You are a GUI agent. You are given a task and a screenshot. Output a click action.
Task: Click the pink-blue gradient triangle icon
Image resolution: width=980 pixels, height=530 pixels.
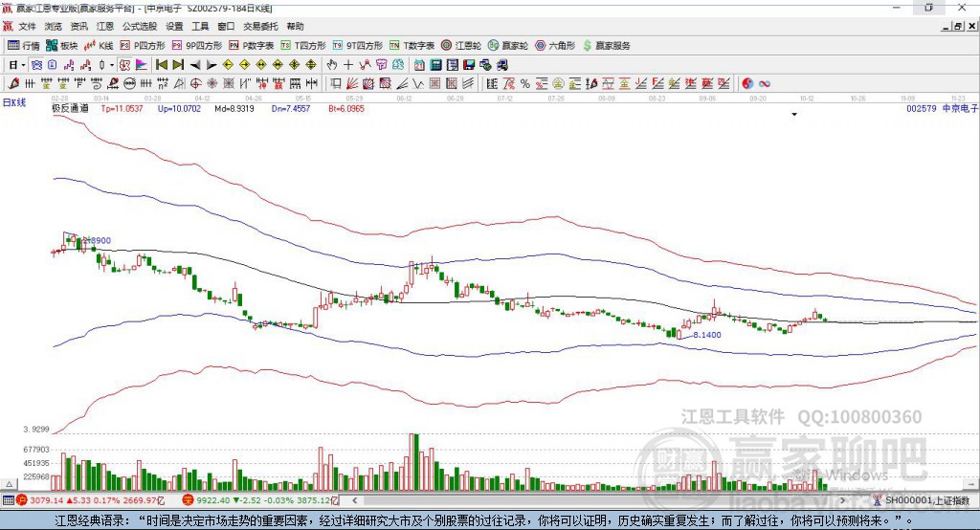(x=142, y=65)
